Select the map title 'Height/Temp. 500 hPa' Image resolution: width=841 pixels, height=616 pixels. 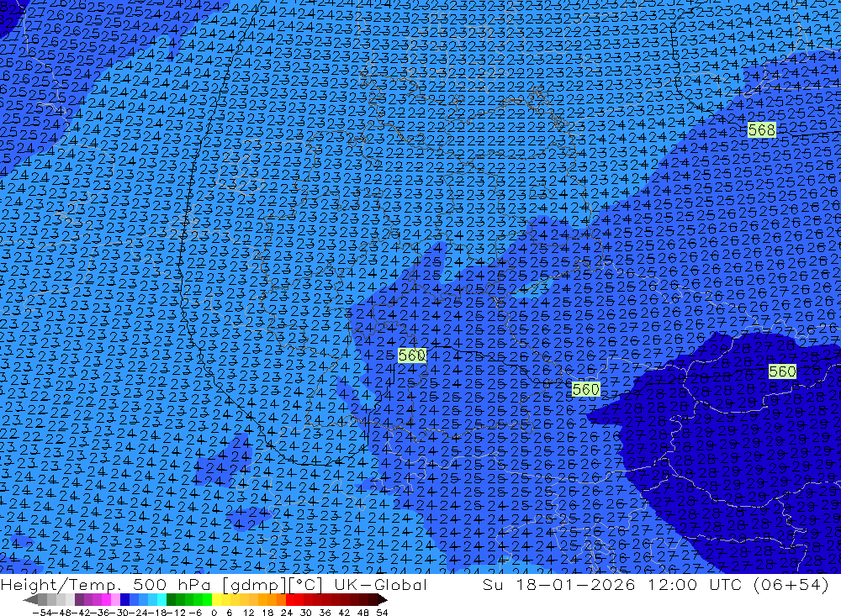pos(106,585)
